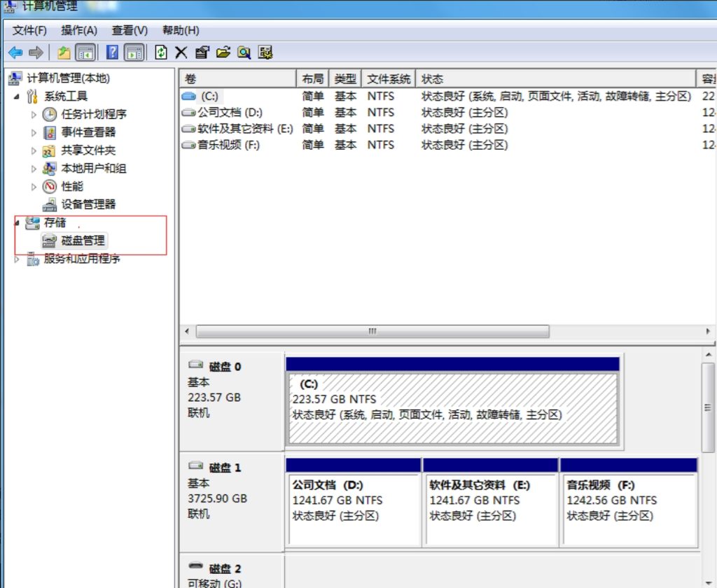The image size is (717, 588).
Task: Toggle the show/hide console tree button
Action: (x=85, y=52)
